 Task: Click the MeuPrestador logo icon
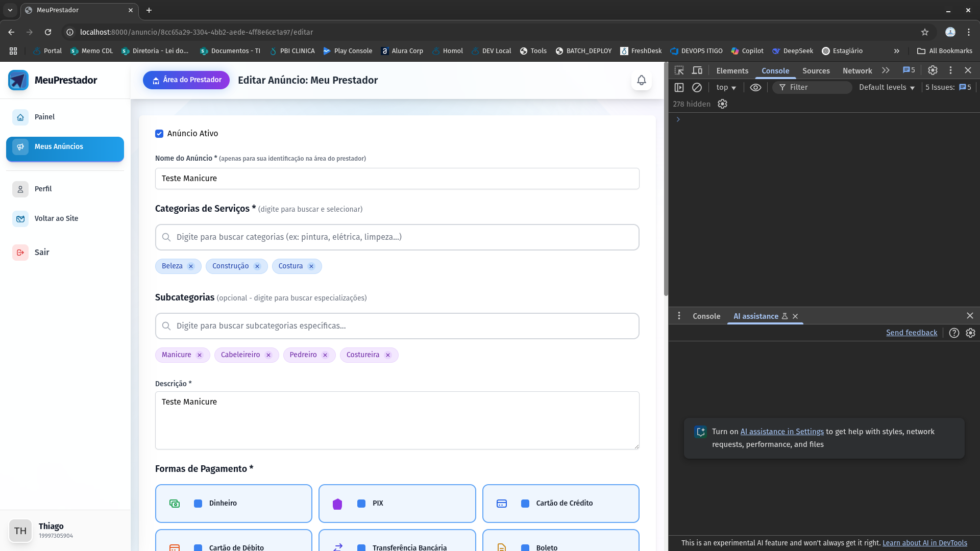pos(18,80)
